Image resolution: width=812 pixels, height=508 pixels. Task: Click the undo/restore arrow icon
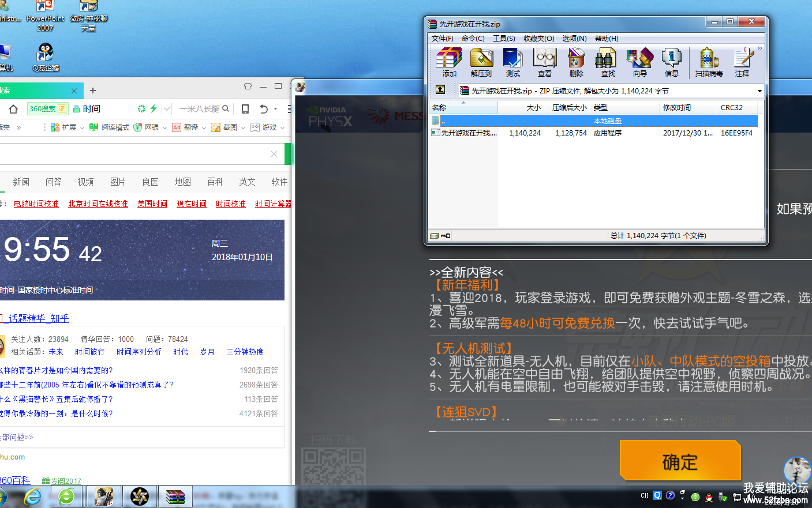(264, 108)
